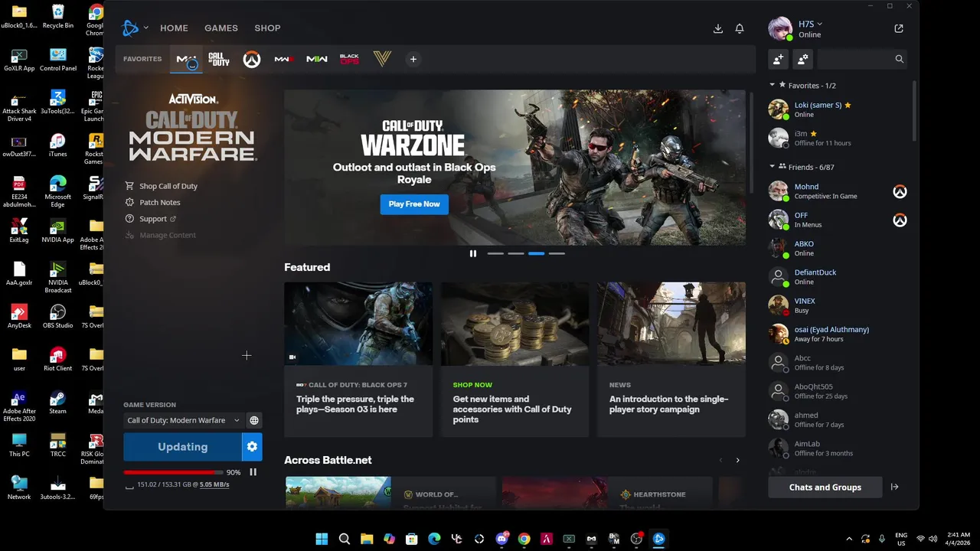Open game settings gear next to Updating
The height and width of the screenshot is (551, 980).
252,447
